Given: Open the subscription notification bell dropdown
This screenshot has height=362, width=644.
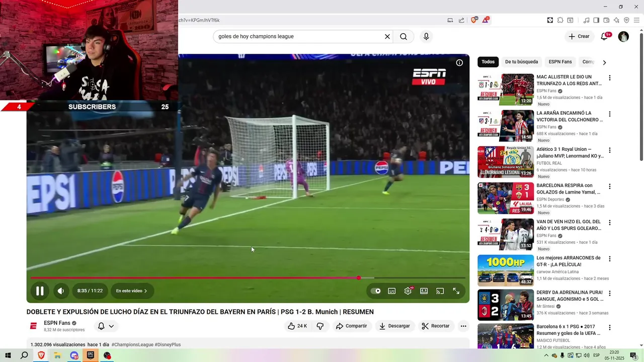Looking at the screenshot, I should point(106,326).
